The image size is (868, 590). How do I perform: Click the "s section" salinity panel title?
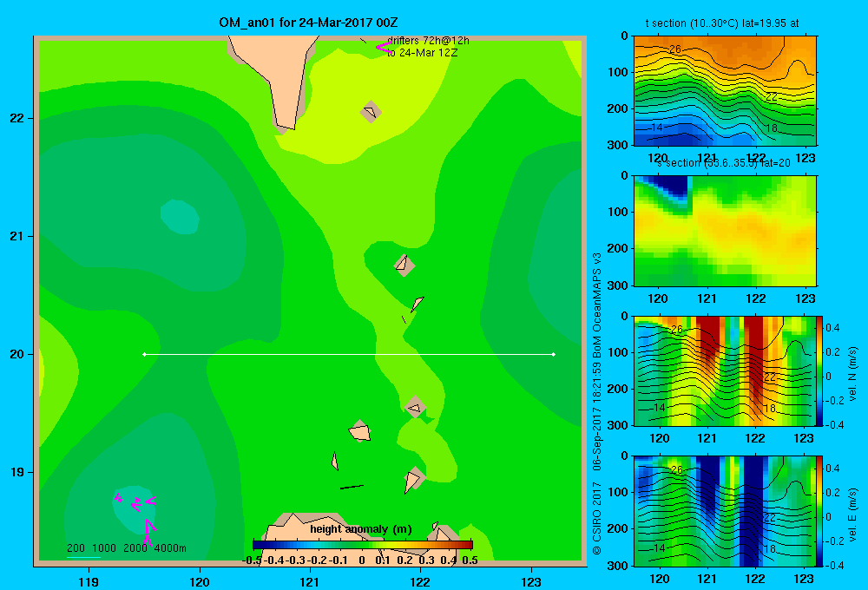click(724, 163)
